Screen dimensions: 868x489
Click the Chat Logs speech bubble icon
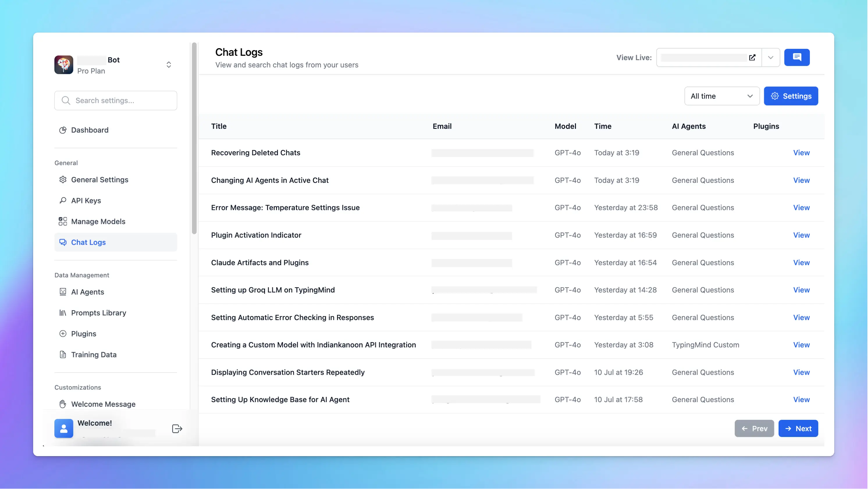point(63,242)
